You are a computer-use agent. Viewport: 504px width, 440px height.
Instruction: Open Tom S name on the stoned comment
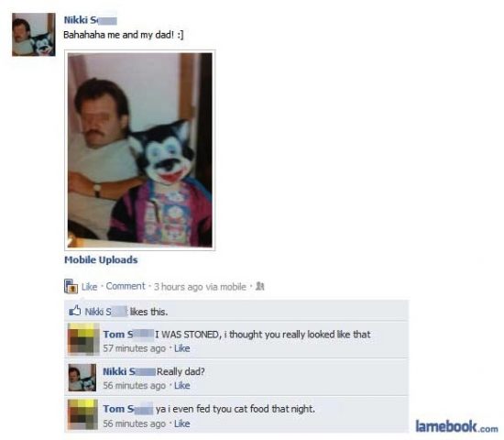(128, 335)
